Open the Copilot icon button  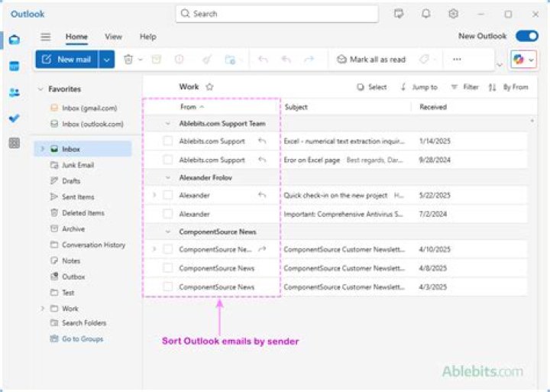[519, 60]
